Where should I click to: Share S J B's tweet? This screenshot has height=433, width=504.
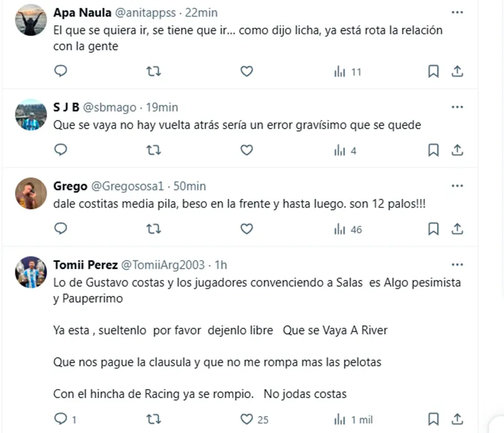tap(457, 150)
